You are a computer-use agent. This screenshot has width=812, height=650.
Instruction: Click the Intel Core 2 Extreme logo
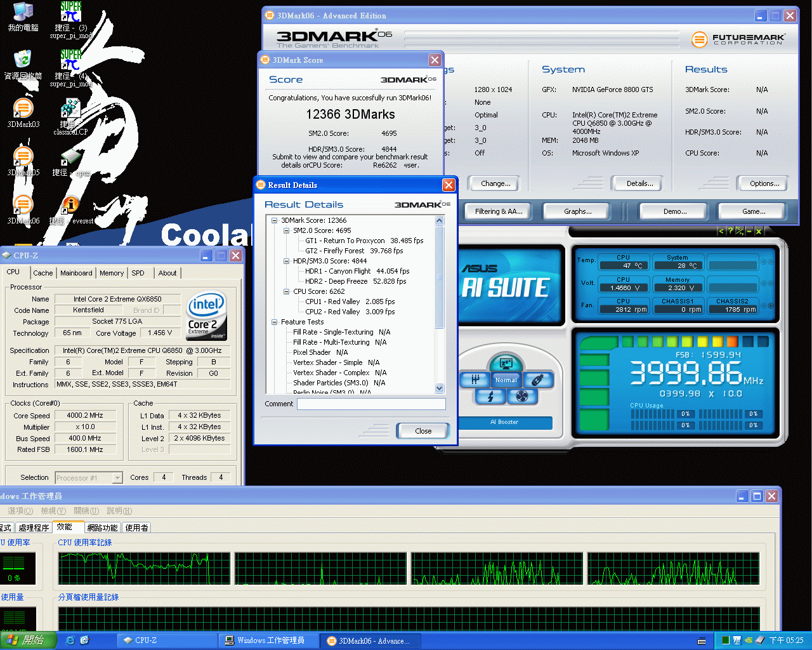point(206,316)
